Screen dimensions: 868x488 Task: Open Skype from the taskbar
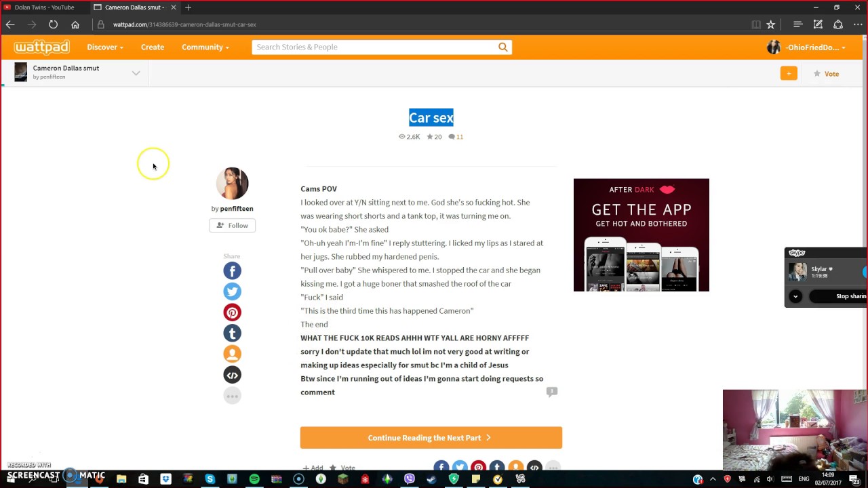click(x=210, y=479)
